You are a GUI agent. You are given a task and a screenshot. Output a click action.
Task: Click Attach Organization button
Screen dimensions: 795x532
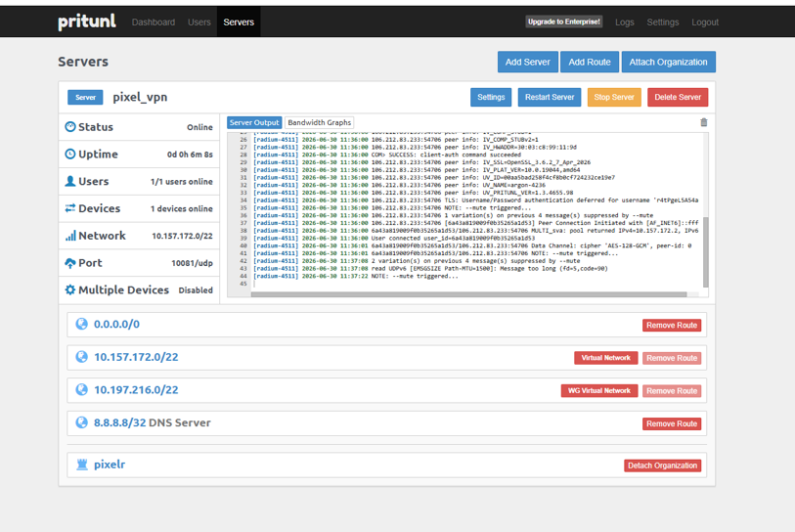click(668, 62)
